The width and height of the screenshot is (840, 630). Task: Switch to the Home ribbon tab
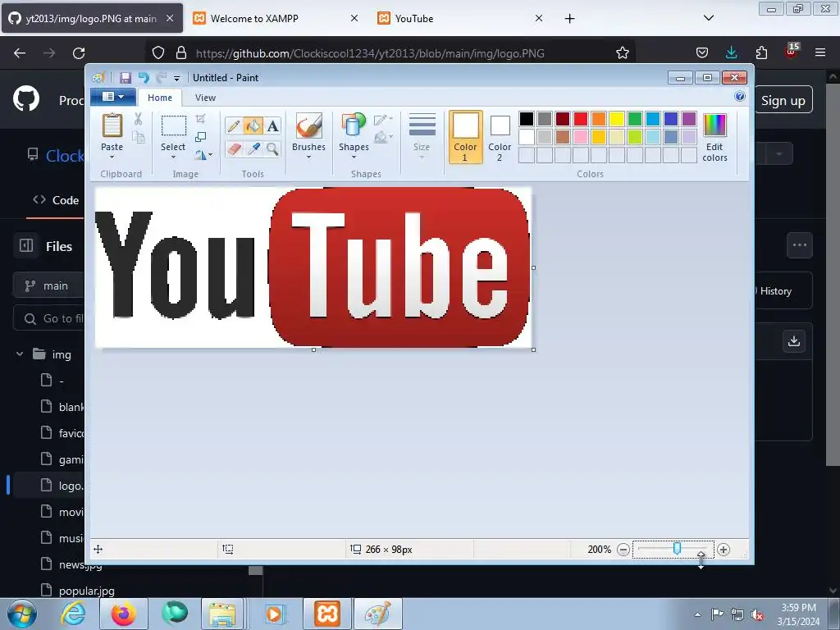coord(160,98)
